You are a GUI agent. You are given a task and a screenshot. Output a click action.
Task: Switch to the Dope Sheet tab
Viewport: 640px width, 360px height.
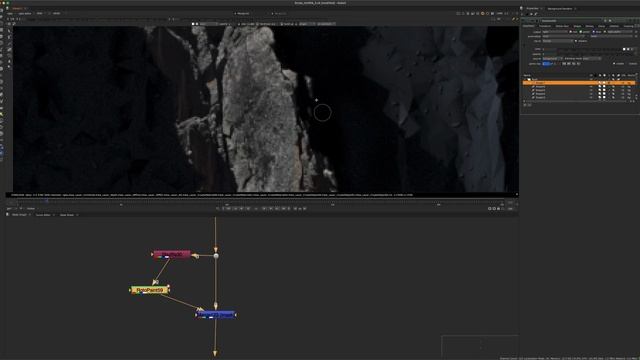tap(67, 215)
